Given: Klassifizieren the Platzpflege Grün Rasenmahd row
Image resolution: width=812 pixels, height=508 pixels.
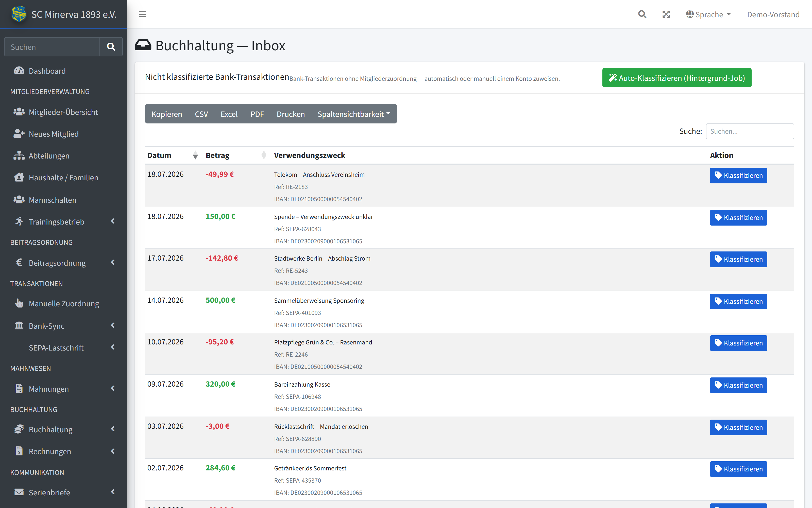Looking at the screenshot, I should (x=738, y=343).
